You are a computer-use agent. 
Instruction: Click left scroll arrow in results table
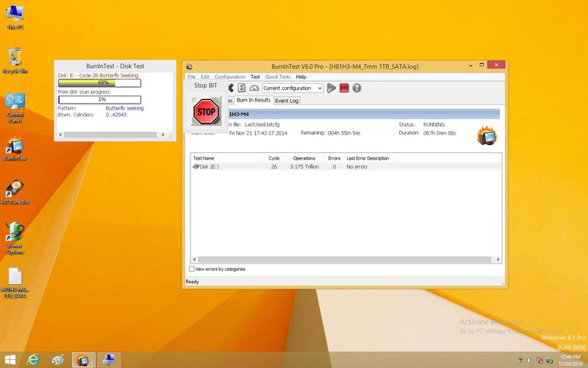coord(194,259)
